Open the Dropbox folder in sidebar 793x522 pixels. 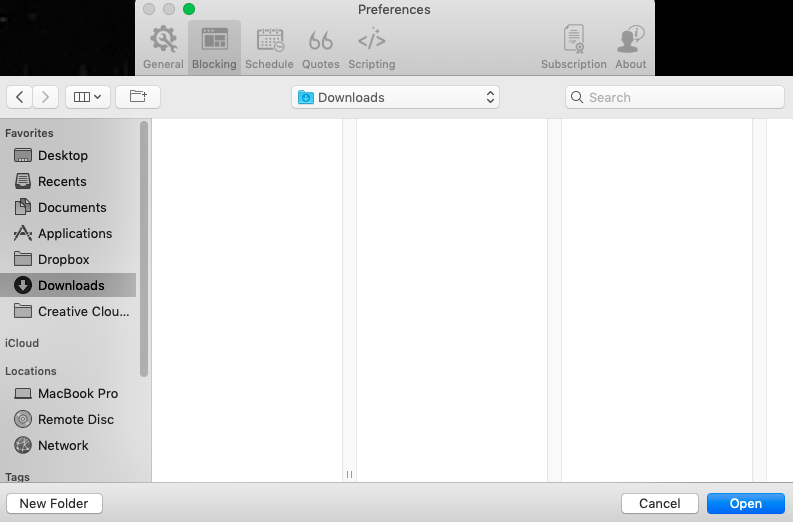(68, 259)
